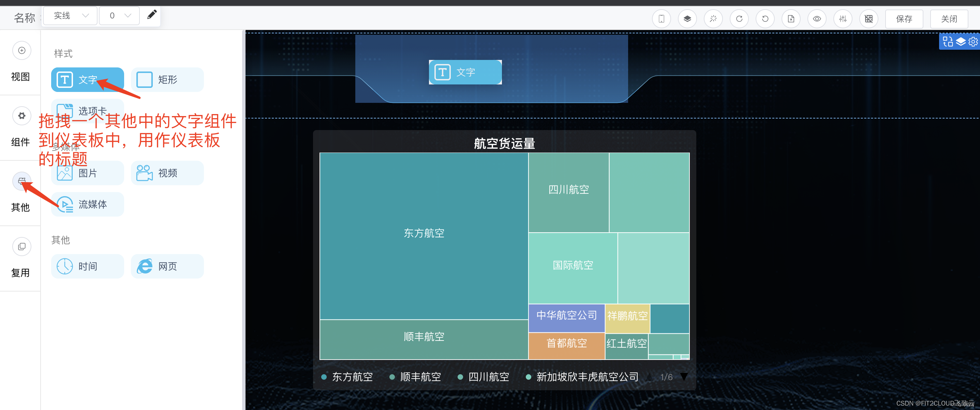The width and height of the screenshot is (980, 410).
Task: Toggle the dashboard preview eye icon
Action: (x=817, y=18)
